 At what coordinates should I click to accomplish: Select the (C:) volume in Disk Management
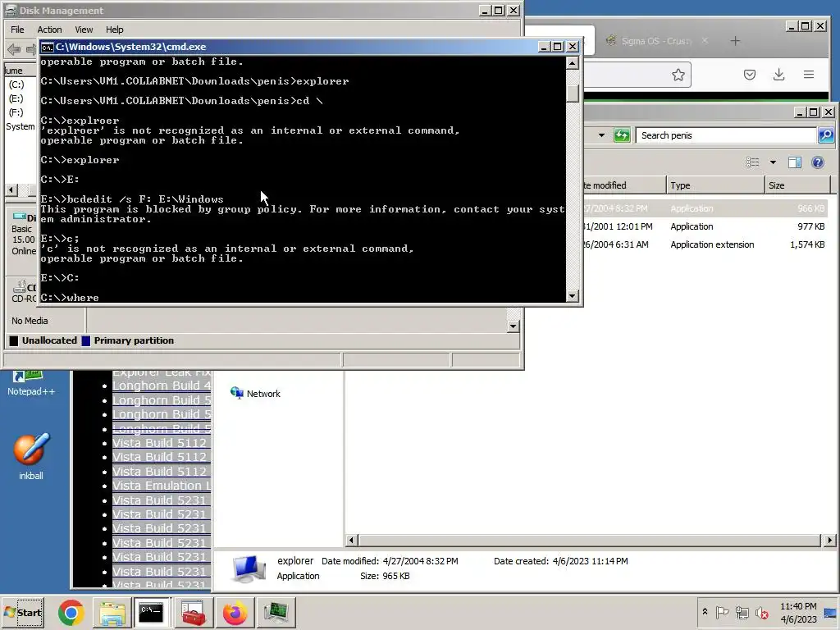click(16, 84)
